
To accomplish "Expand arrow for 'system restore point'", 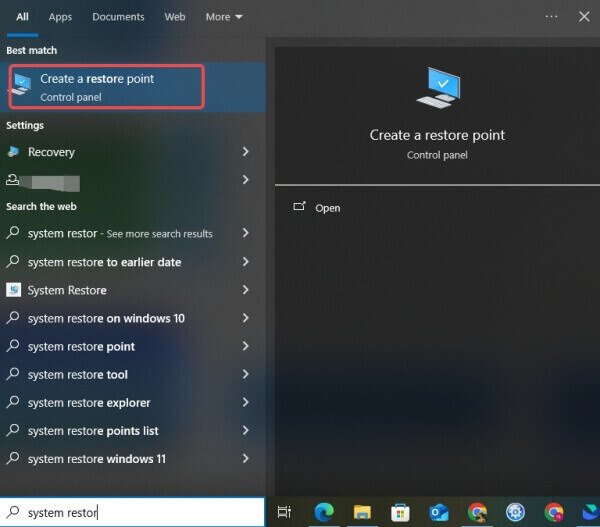I will (246, 346).
